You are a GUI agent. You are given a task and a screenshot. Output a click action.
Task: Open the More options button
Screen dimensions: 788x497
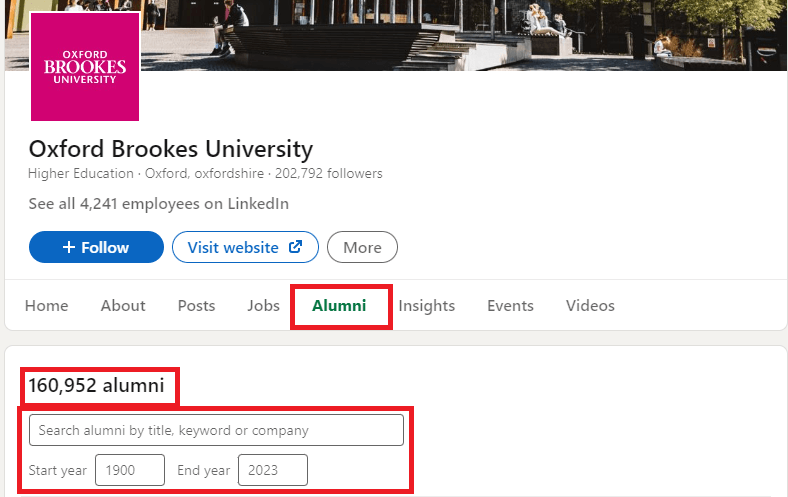coord(362,247)
